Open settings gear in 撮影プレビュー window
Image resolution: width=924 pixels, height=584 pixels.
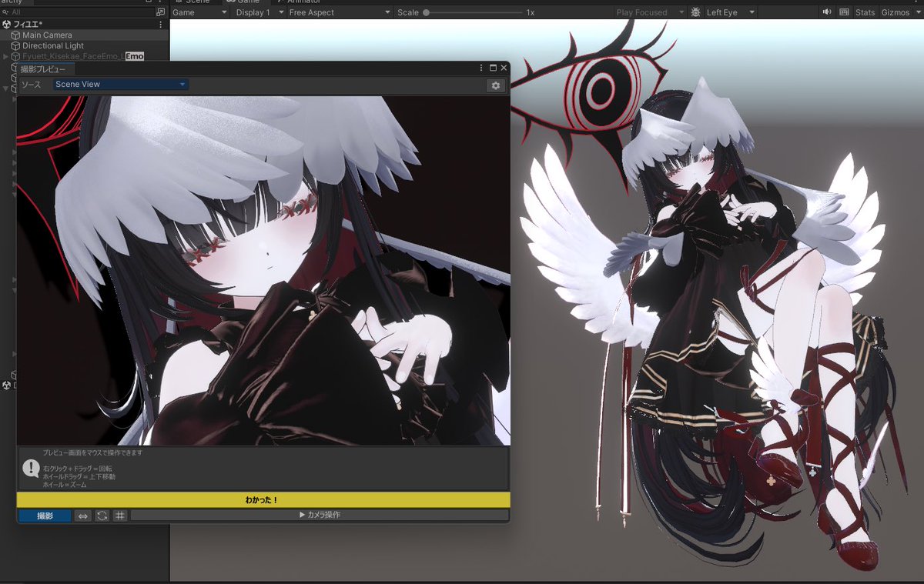[x=496, y=85]
